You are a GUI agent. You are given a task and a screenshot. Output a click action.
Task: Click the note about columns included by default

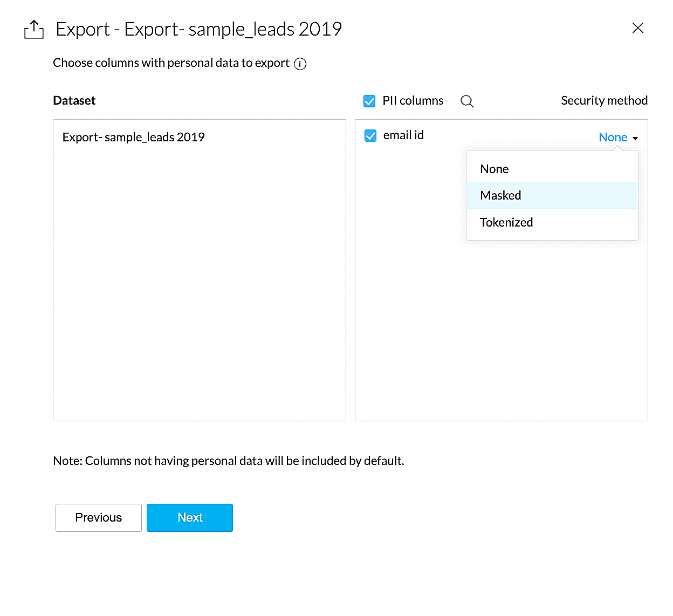pyautogui.click(x=229, y=461)
